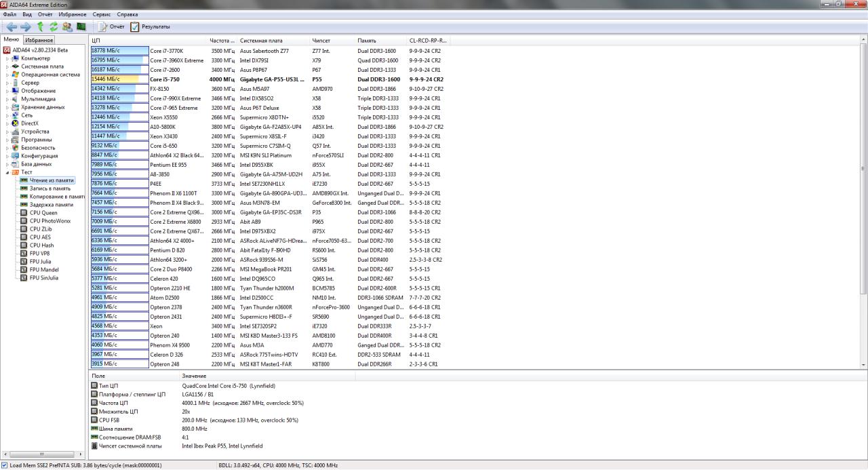Sort by the ЦП column header
This screenshot has width=868, height=470.
point(149,41)
